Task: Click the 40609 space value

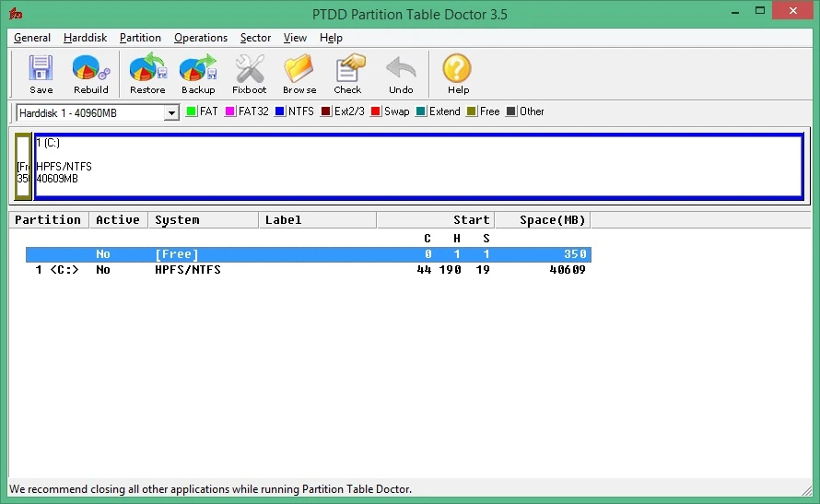Action: [568, 270]
